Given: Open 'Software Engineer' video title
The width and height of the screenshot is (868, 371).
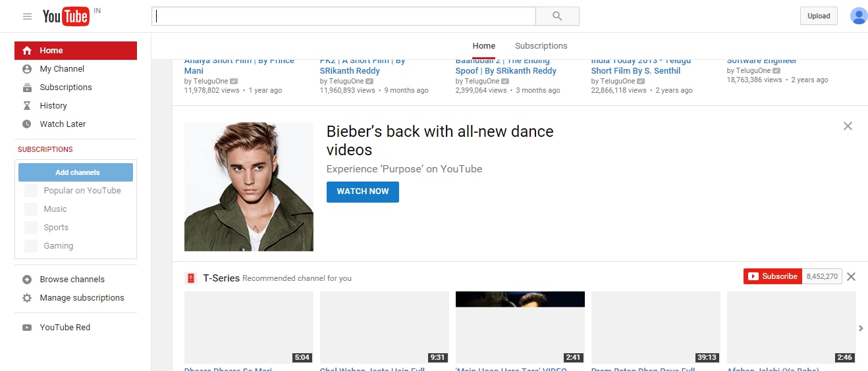Looking at the screenshot, I should (x=762, y=61).
